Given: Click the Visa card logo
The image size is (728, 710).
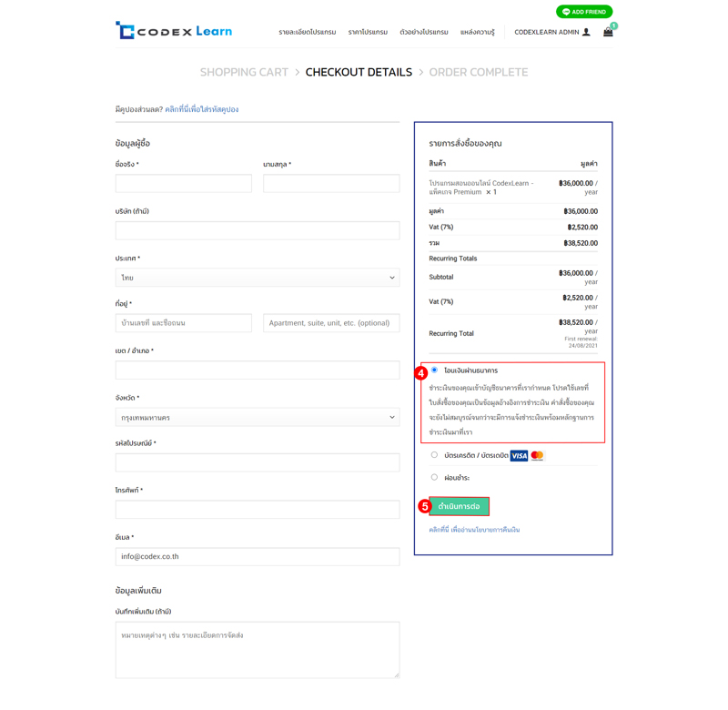Looking at the screenshot, I should pos(519,456).
